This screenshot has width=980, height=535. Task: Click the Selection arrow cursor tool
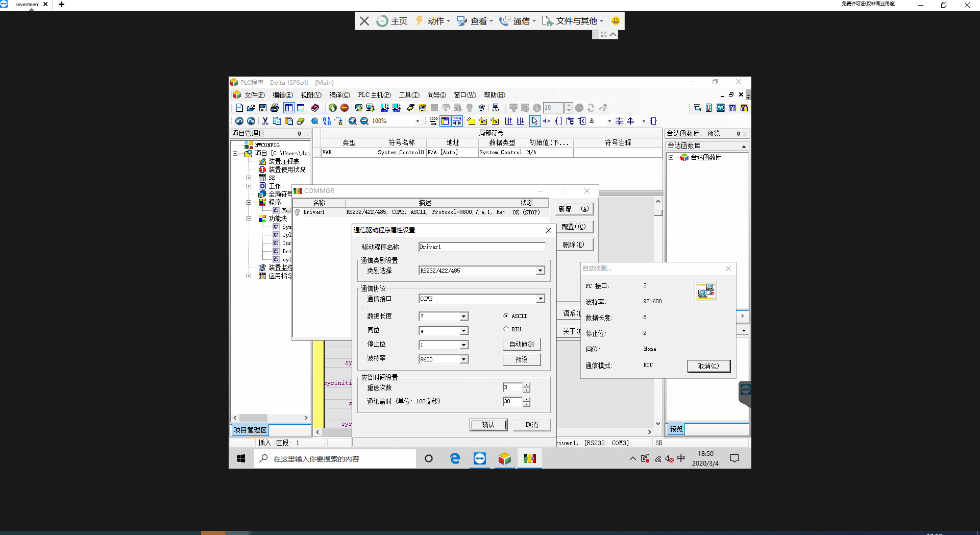click(x=534, y=121)
